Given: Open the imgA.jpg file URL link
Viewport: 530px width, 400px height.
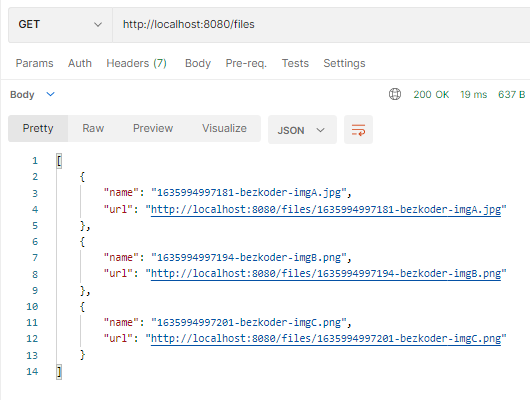Looking at the screenshot, I should [326, 210].
